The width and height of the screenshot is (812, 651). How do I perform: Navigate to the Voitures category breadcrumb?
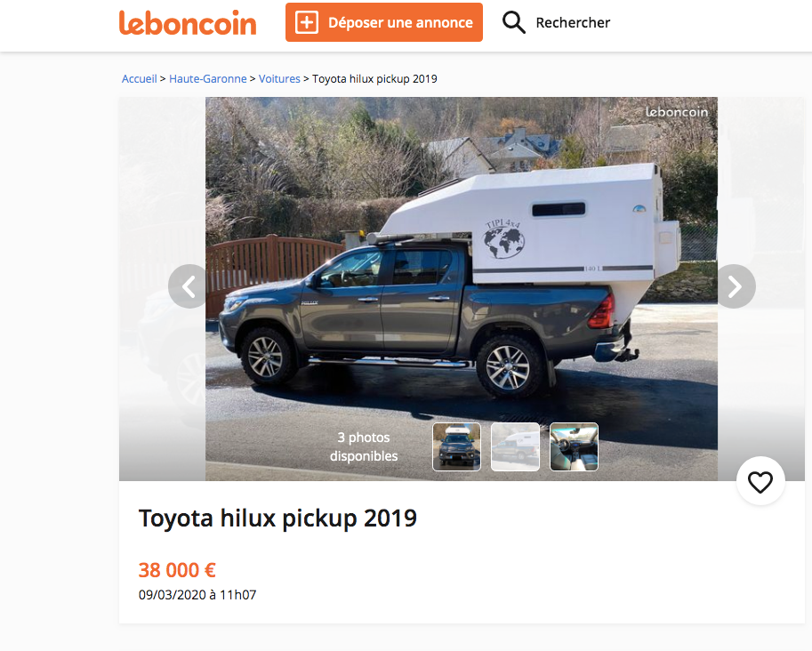[280, 79]
